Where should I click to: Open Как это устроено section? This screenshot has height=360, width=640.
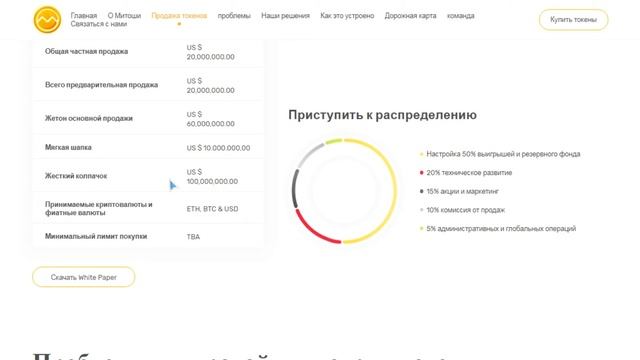[347, 16]
